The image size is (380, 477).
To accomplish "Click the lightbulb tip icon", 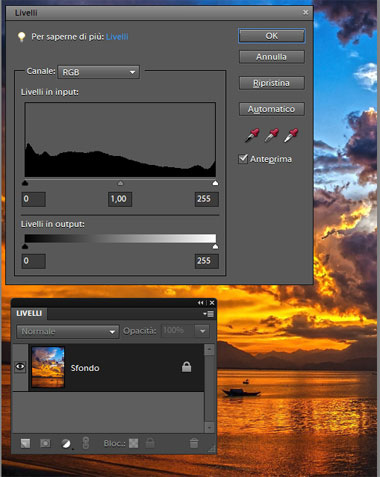I will 21,37.
